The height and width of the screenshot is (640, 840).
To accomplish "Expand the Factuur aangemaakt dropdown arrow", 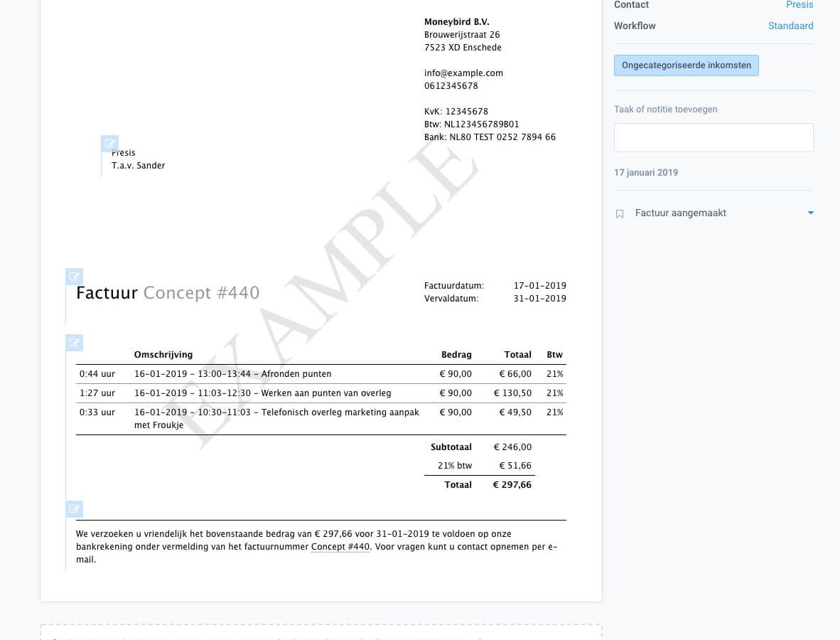I will (811, 213).
